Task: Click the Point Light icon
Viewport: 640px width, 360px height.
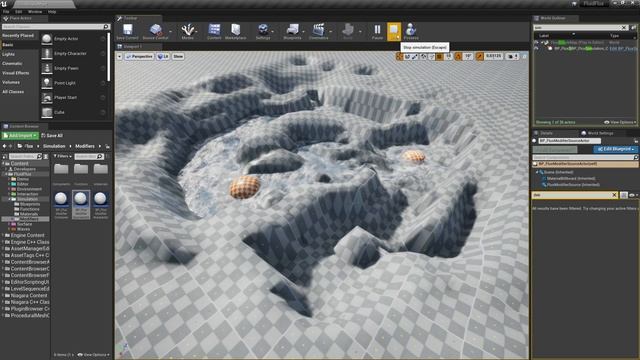Action: tap(47, 83)
